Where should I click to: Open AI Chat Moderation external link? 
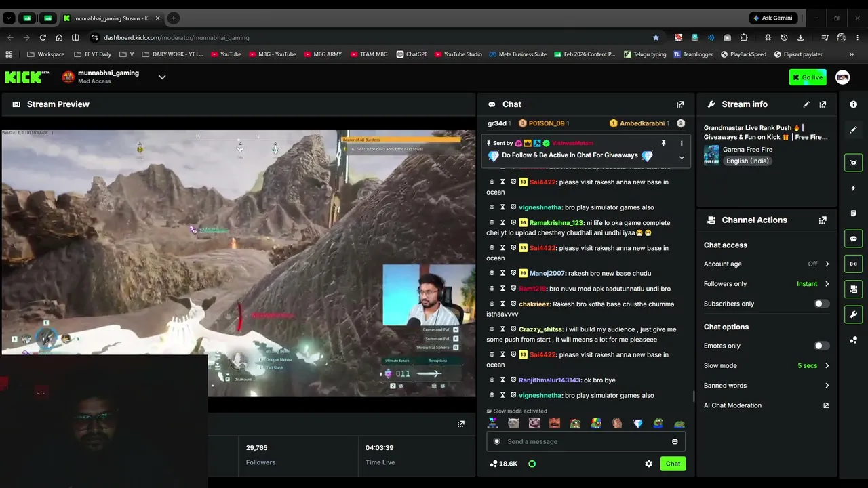point(826,405)
